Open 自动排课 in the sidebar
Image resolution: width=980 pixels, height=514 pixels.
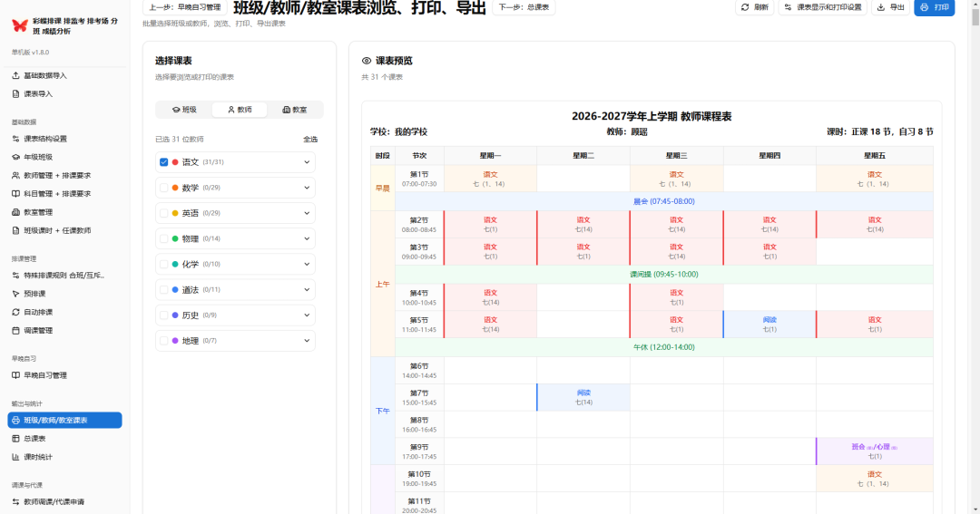click(65, 312)
